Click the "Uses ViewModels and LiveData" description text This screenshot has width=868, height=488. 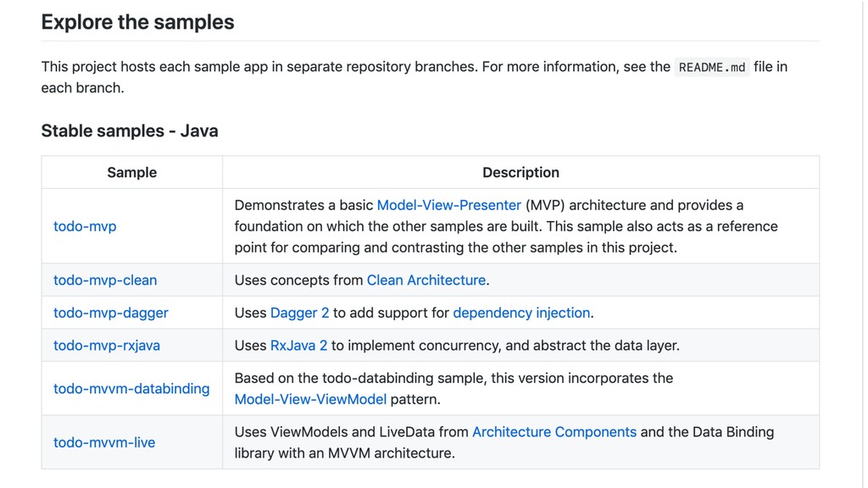click(x=351, y=432)
